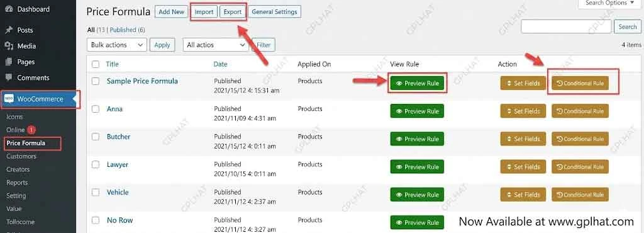
Task: Open Price Formula submenu item
Action: click(26, 143)
